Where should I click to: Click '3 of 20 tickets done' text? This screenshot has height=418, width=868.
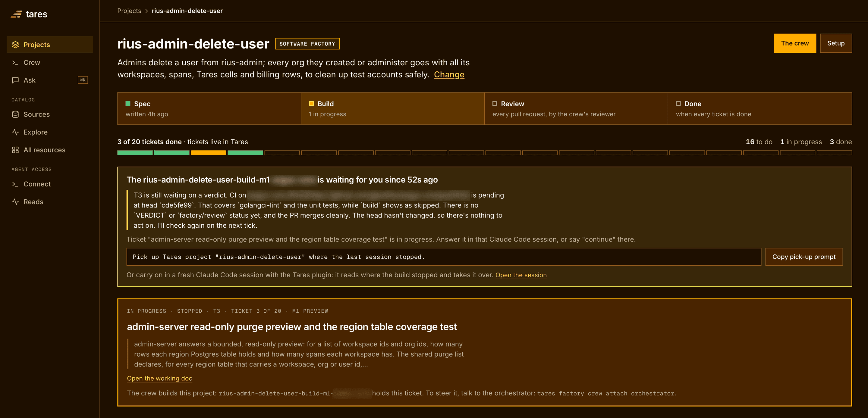pos(149,142)
